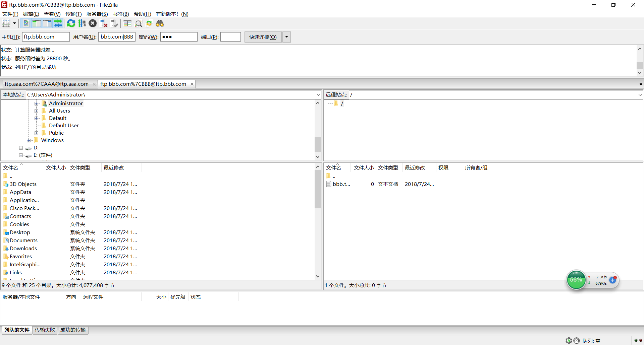Open the 编辑(E) menu
644x345 pixels.
31,14
